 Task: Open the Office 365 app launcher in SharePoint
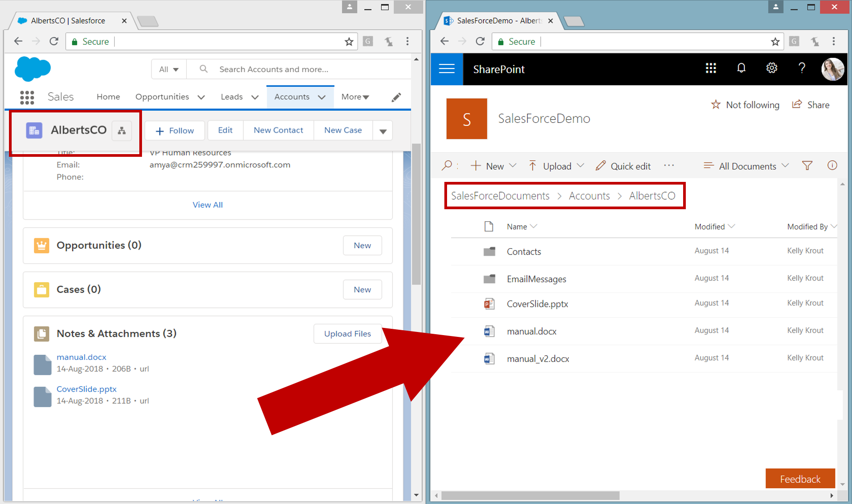pyautogui.click(x=710, y=68)
